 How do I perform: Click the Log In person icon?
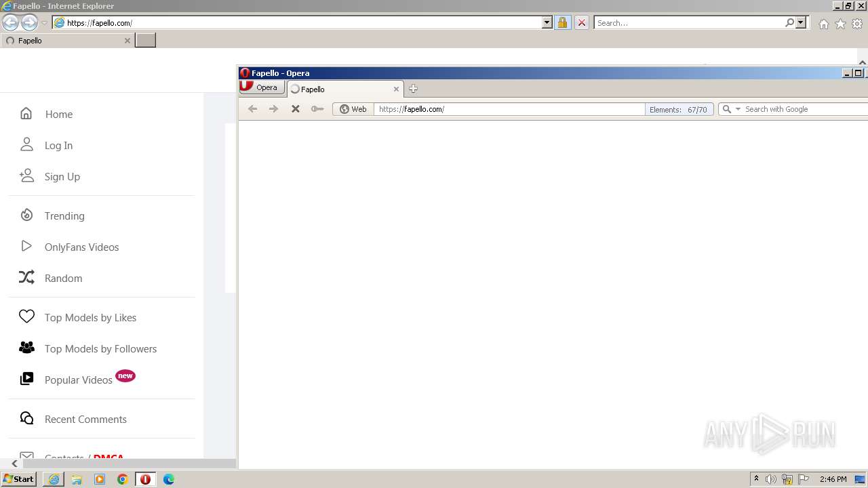[26, 144]
